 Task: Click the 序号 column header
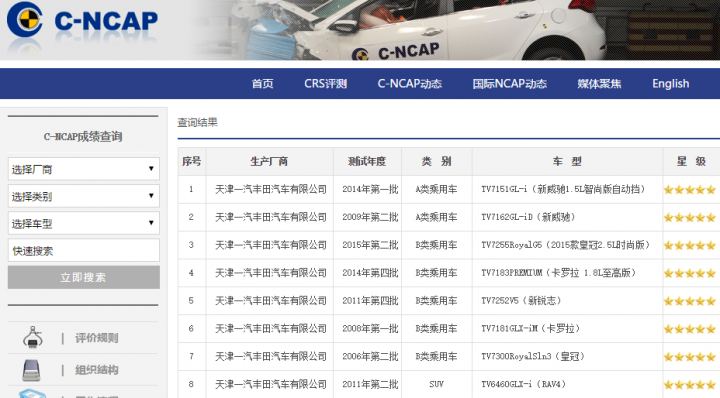[x=191, y=162]
